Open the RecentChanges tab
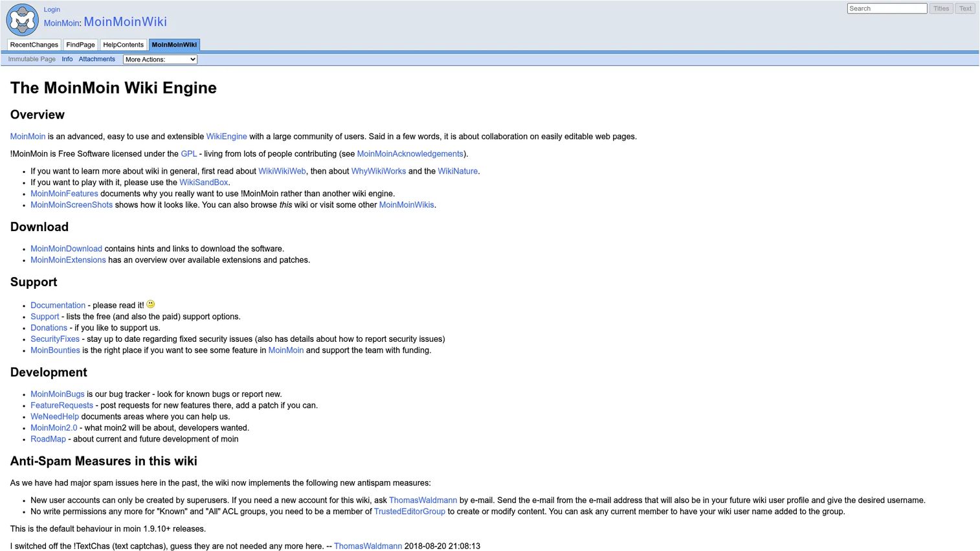The width and height of the screenshot is (980, 551). point(34,45)
